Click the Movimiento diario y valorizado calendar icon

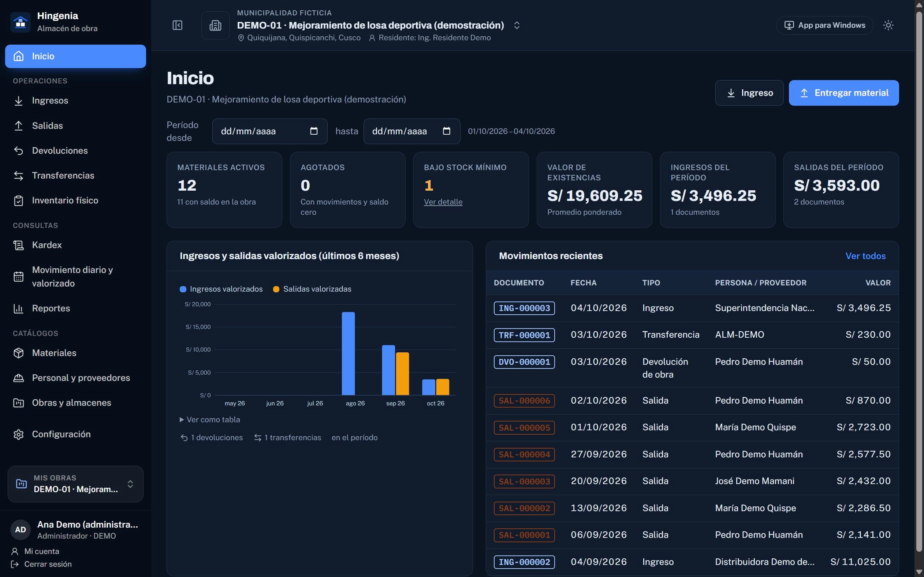click(x=18, y=277)
